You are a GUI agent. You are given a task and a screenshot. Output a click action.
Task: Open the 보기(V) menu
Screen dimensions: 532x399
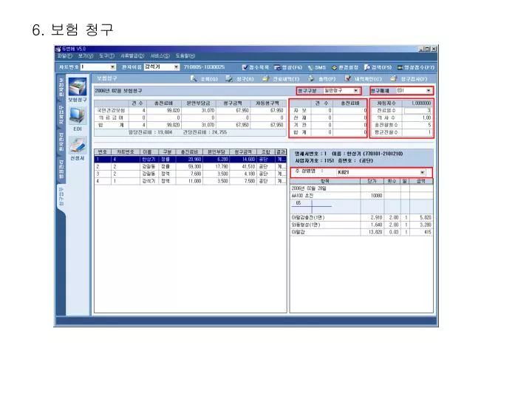(86, 56)
